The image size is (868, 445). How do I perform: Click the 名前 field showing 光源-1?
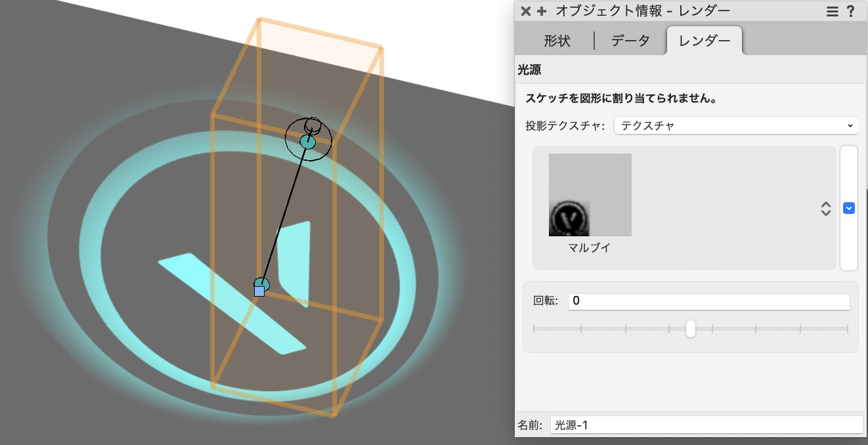pos(706,425)
